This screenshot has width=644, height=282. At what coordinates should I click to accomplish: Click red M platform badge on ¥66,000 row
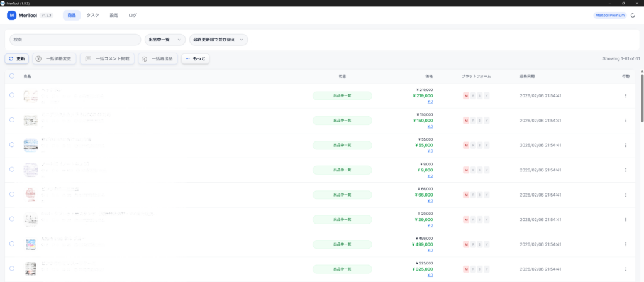pos(466,195)
